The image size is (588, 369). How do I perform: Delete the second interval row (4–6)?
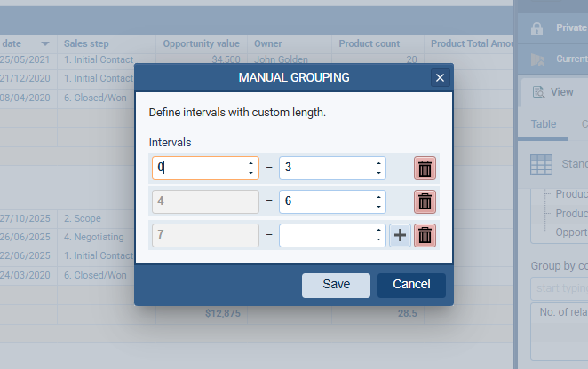coord(425,202)
